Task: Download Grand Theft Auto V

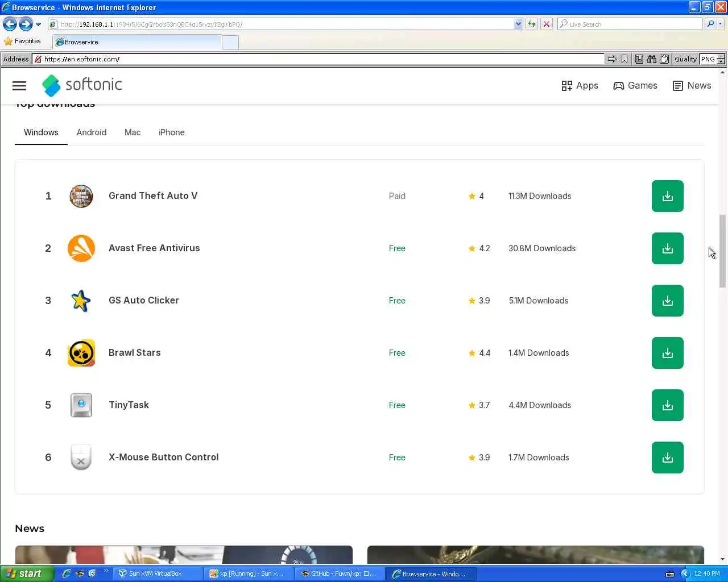Action: pyautogui.click(x=668, y=196)
